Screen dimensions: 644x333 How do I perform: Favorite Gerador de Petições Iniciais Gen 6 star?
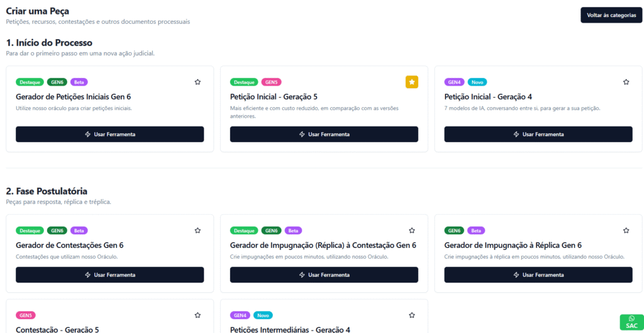[x=197, y=82]
